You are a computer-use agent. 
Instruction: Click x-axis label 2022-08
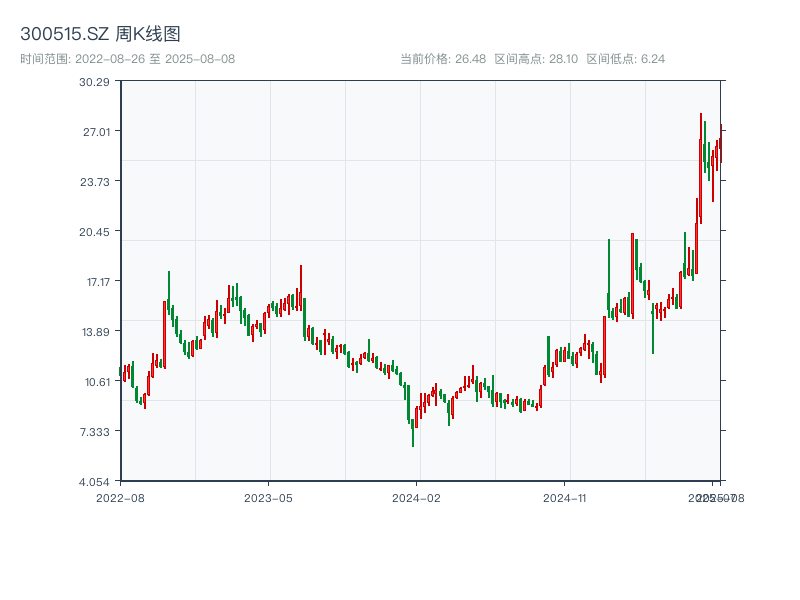pyautogui.click(x=120, y=498)
